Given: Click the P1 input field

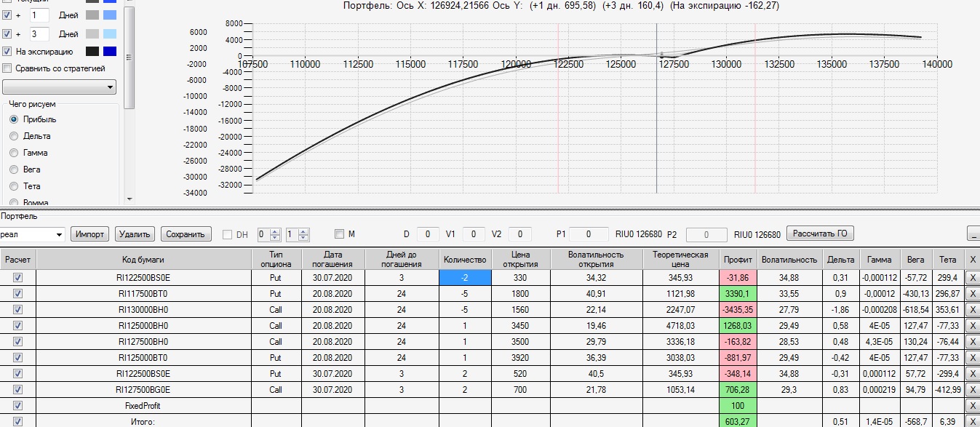Looking at the screenshot, I should tap(589, 234).
